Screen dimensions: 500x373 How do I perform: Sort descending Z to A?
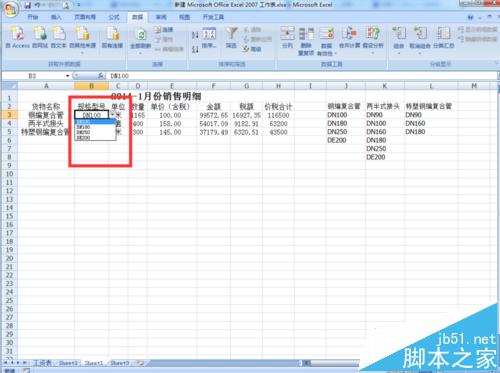[x=195, y=50]
